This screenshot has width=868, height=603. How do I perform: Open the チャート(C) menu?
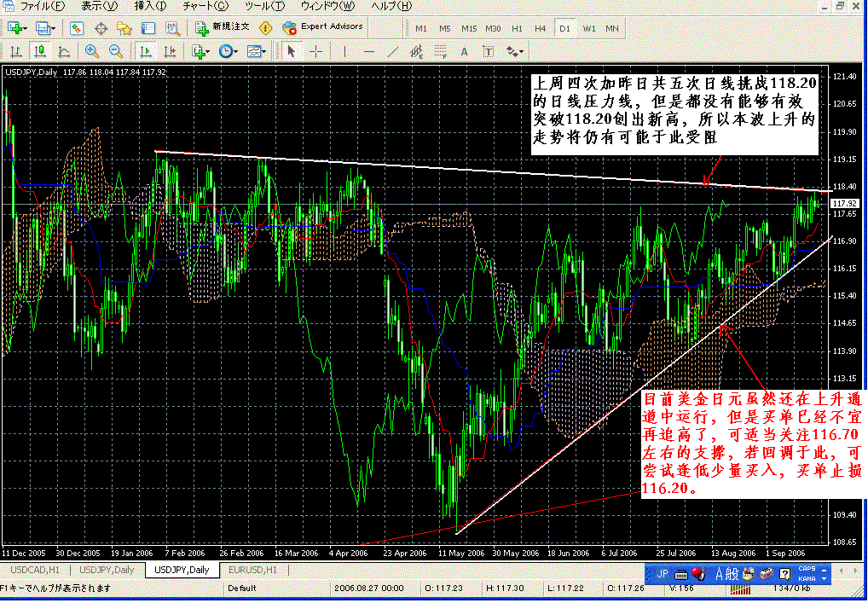[x=205, y=6]
